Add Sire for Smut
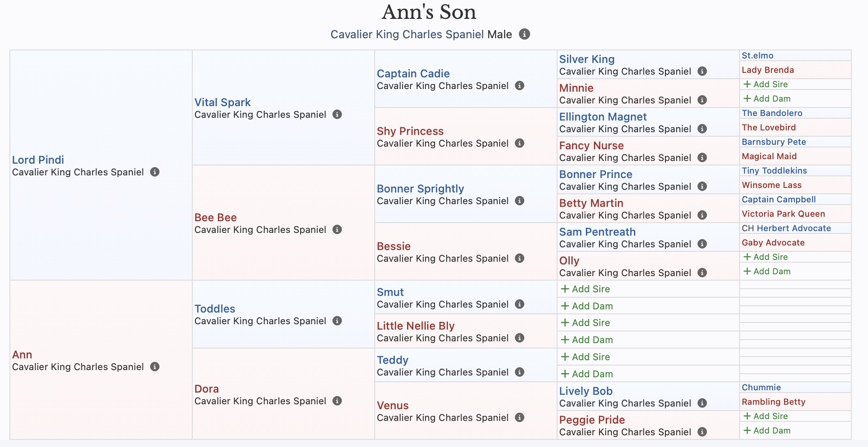868x447 pixels. (x=585, y=289)
